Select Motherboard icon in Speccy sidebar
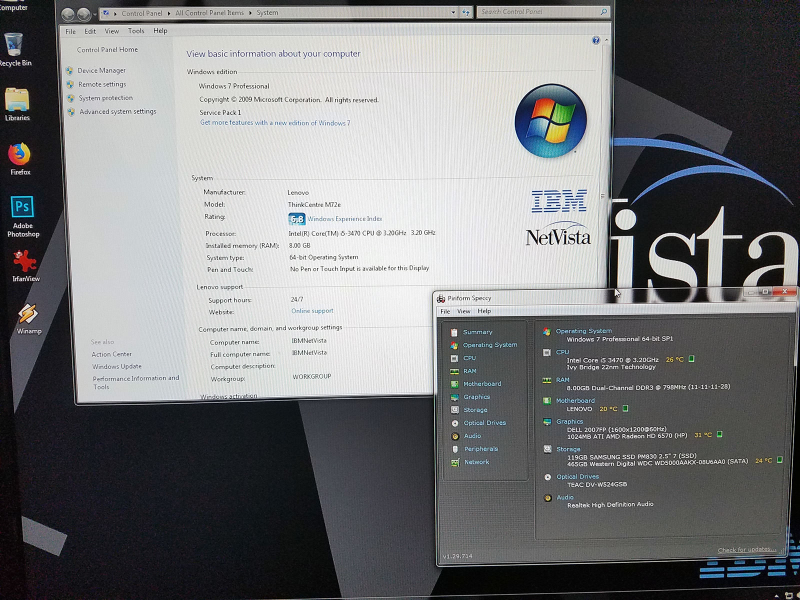The height and width of the screenshot is (600, 800). coord(454,384)
